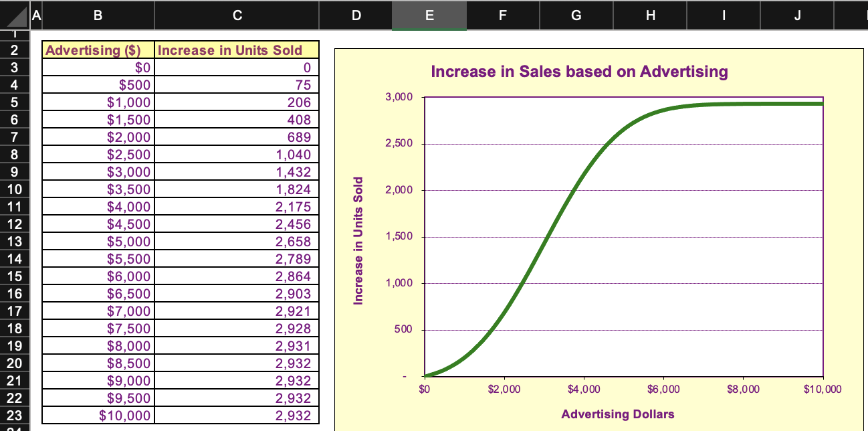The image size is (868, 431).
Task: Click the chart title Increase in Sales based on Advertising
Action: click(579, 72)
